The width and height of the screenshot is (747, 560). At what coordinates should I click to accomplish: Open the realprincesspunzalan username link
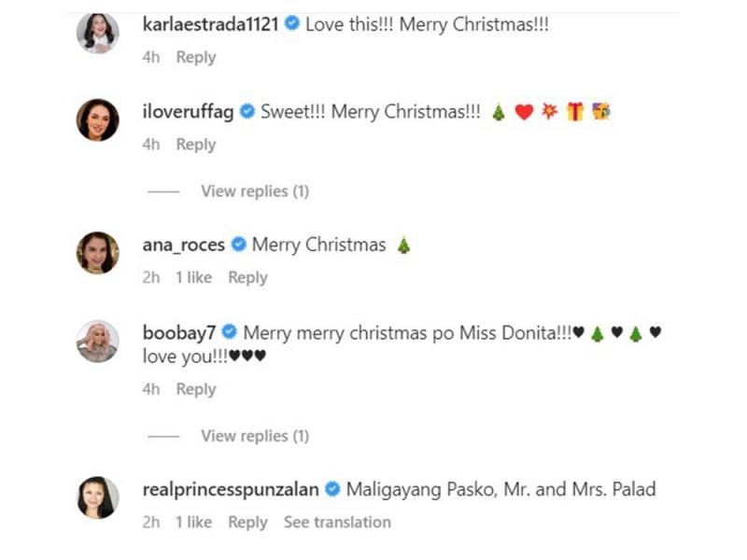231,489
